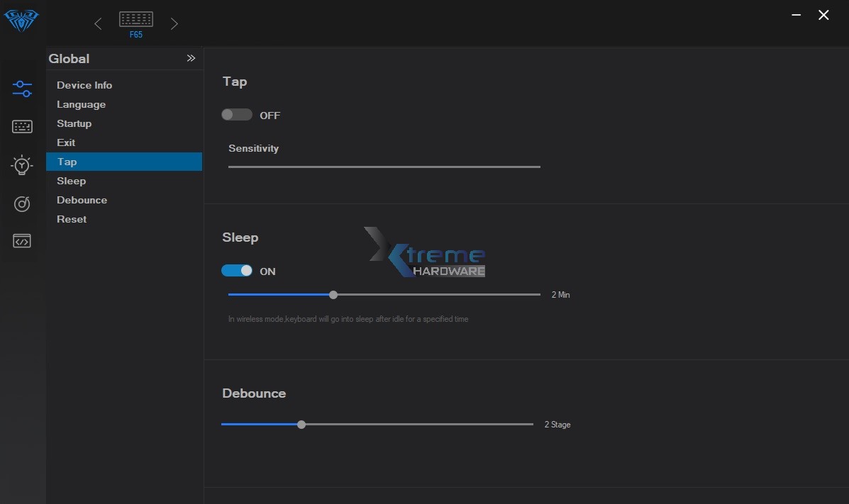Open the lighting bulb icon
849x504 pixels.
pos(22,165)
